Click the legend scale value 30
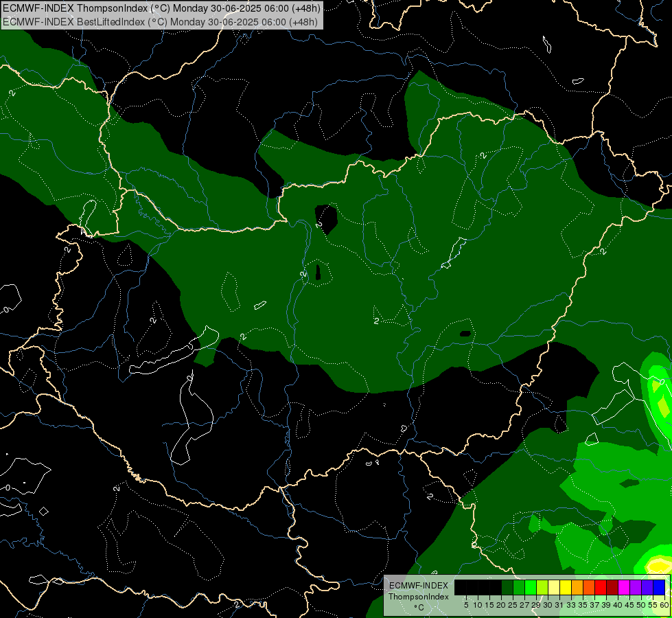Image resolution: width=672 pixels, height=618 pixels. click(x=548, y=605)
